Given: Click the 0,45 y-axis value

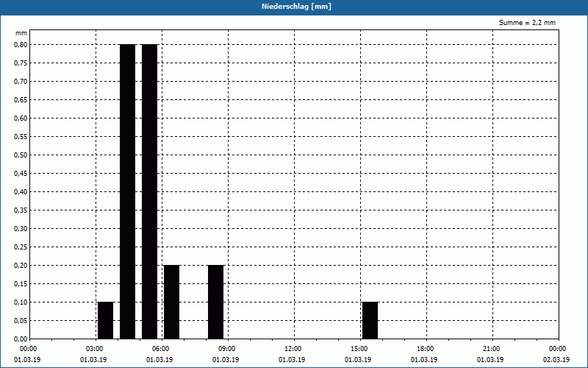Looking at the screenshot, I should point(21,174).
